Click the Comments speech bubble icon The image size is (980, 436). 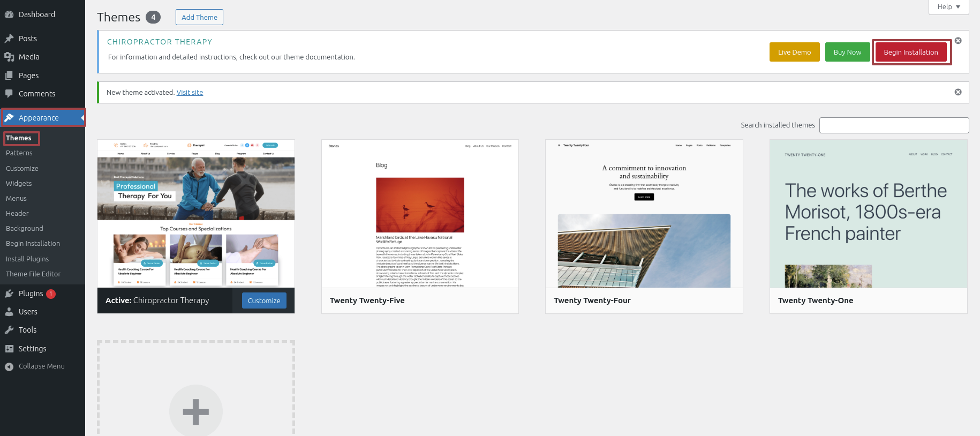pyautogui.click(x=9, y=94)
